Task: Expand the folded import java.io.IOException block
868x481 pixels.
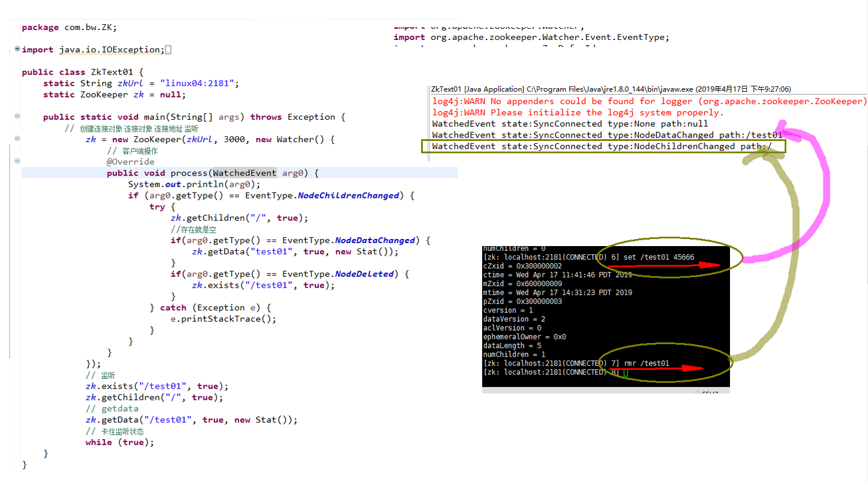Action: tap(17, 49)
